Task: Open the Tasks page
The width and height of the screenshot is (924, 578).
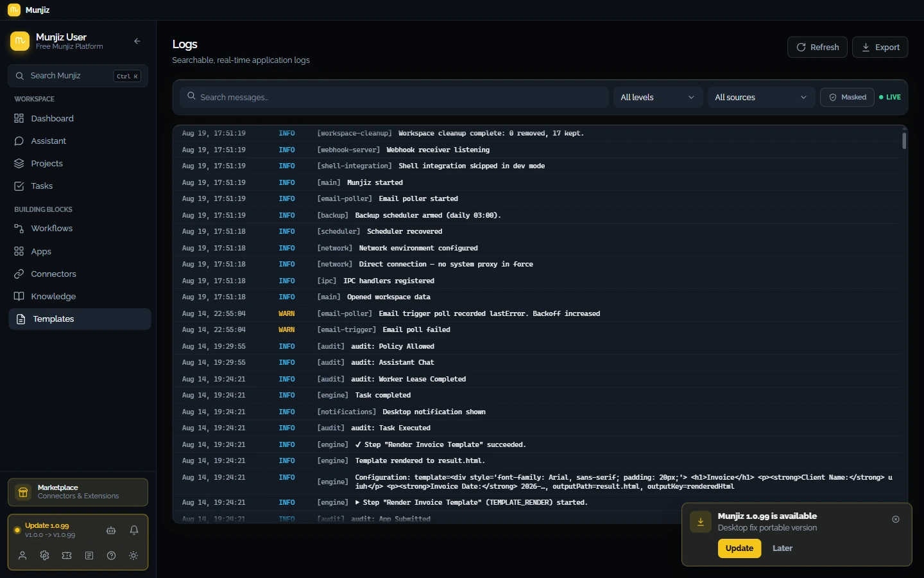Action: pos(79,186)
